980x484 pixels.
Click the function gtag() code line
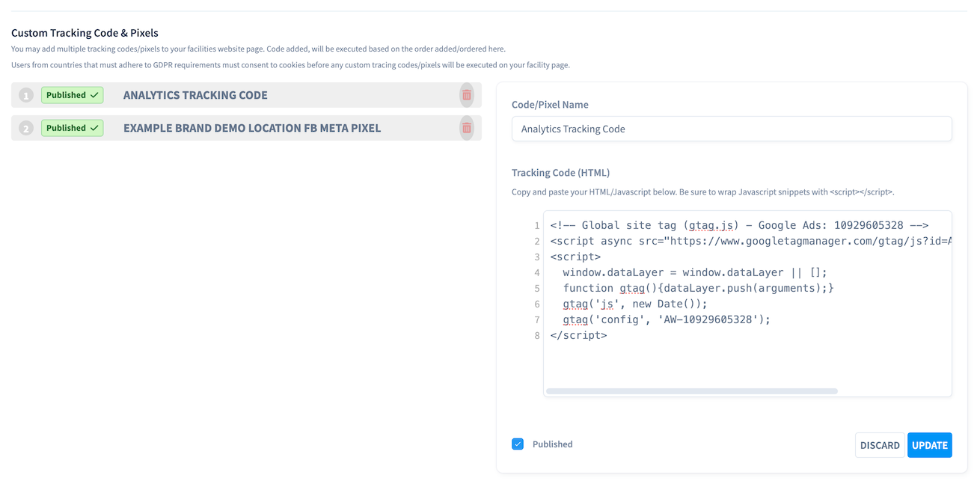[697, 288]
